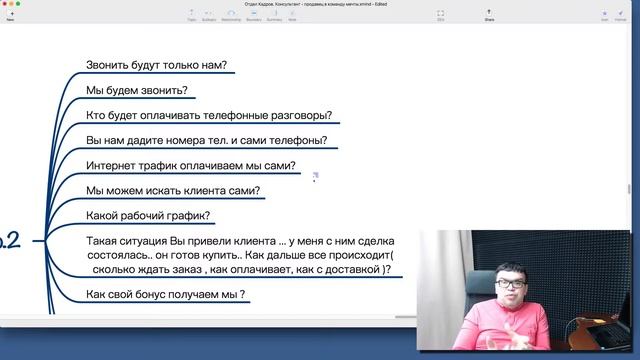
Task: Open the Format panel
Action: (x=620, y=15)
